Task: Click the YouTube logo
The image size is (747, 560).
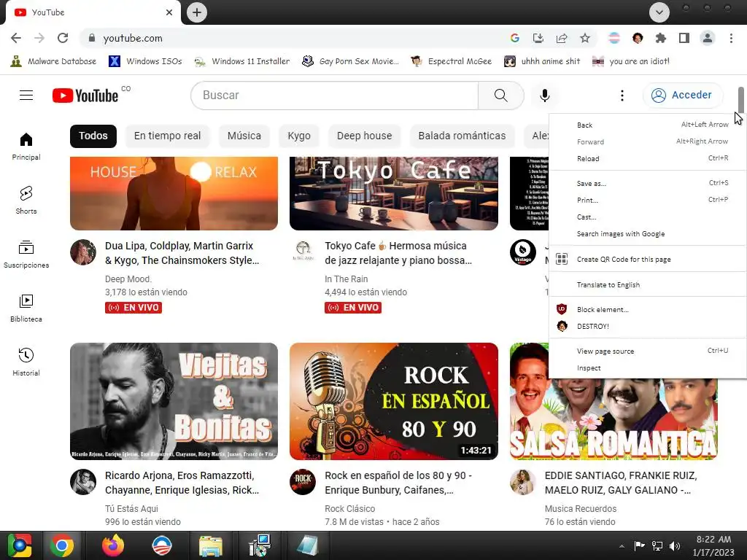Action: tap(85, 96)
